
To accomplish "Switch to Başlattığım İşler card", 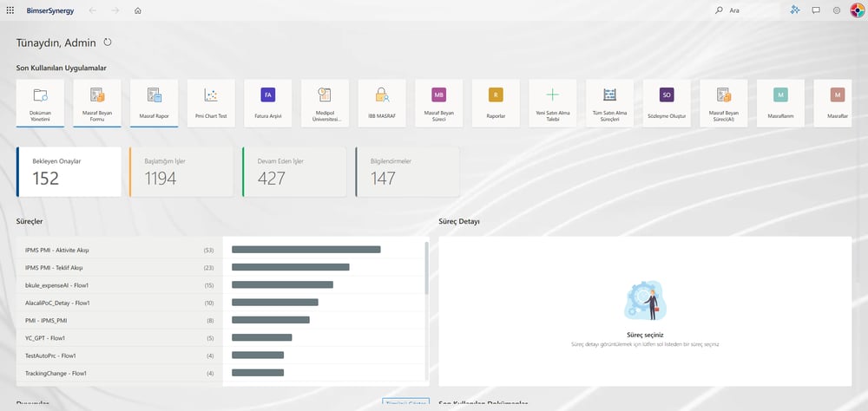I will [181, 172].
